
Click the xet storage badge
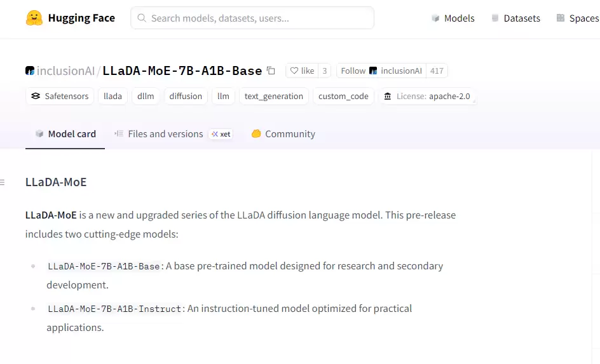point(221,134)
